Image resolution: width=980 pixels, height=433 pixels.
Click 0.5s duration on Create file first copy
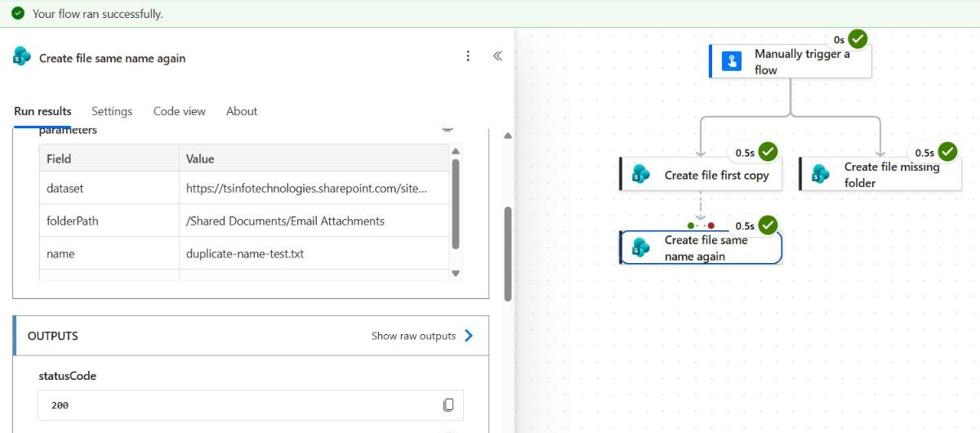click(745, 153)
